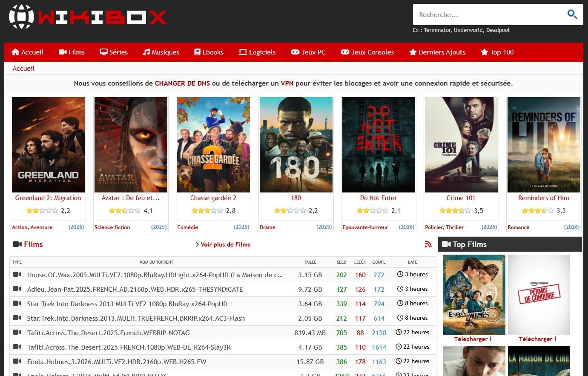This screenshot has height=376, width=588.
Task: Click the Greenland 2: Migration title
Action: tap(48, 198)
